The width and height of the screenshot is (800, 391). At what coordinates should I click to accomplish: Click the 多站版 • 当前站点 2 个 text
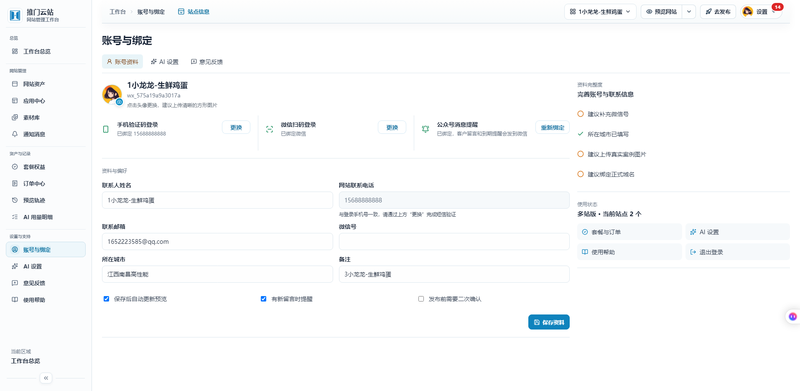click(610, 214)
